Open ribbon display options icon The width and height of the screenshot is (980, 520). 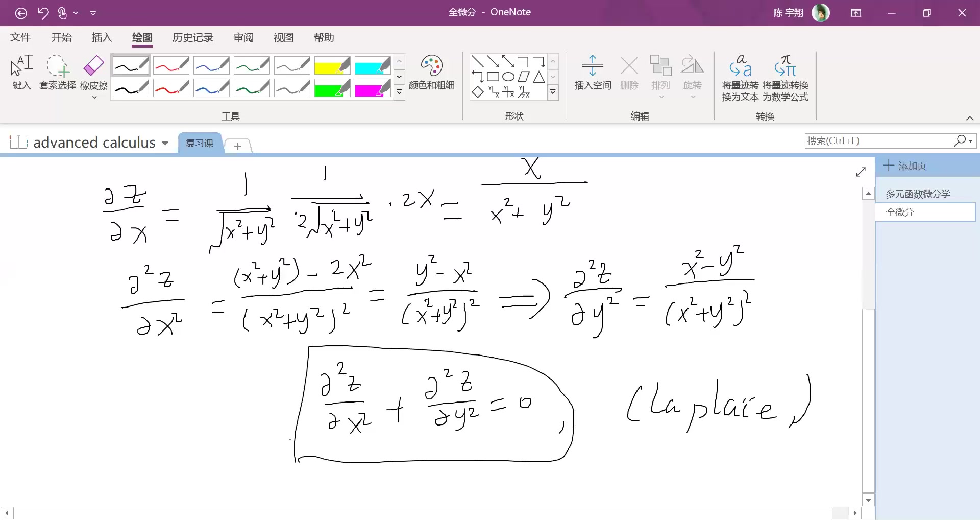click(x=856, y=13)
